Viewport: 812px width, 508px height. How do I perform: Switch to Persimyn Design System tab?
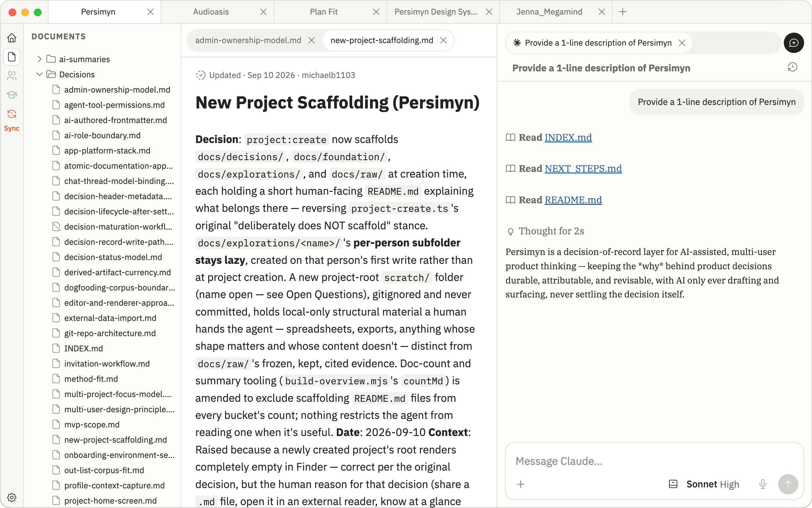click(x=436, y=12)
